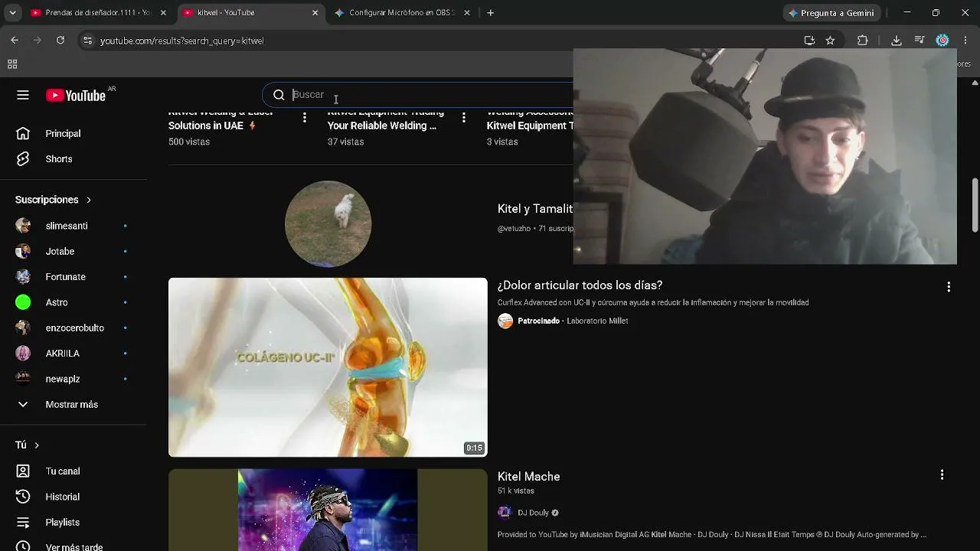Play the Colágeno UC-II ad thumbnail
The height and width of the screenshot is (551, 980).
coord(328,367)
